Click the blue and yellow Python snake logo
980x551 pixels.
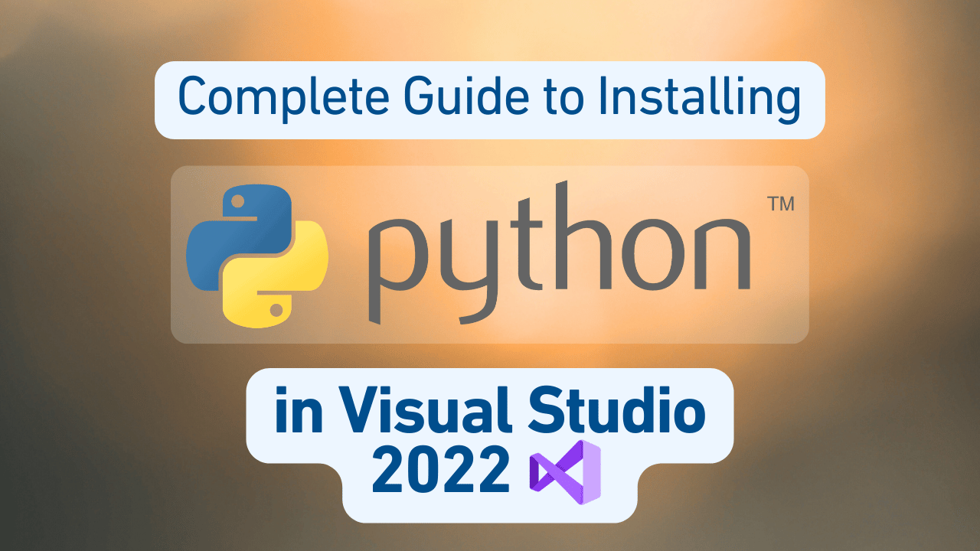257,255
